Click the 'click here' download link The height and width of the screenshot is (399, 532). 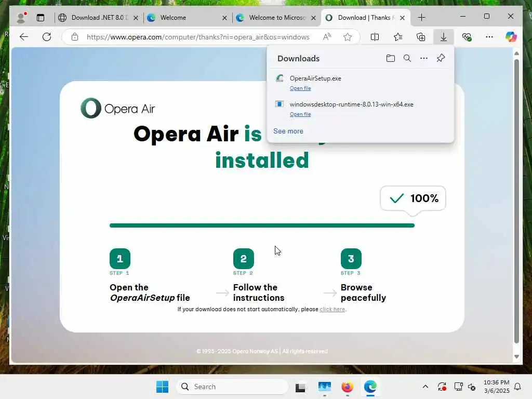click(x=332, y=309)
